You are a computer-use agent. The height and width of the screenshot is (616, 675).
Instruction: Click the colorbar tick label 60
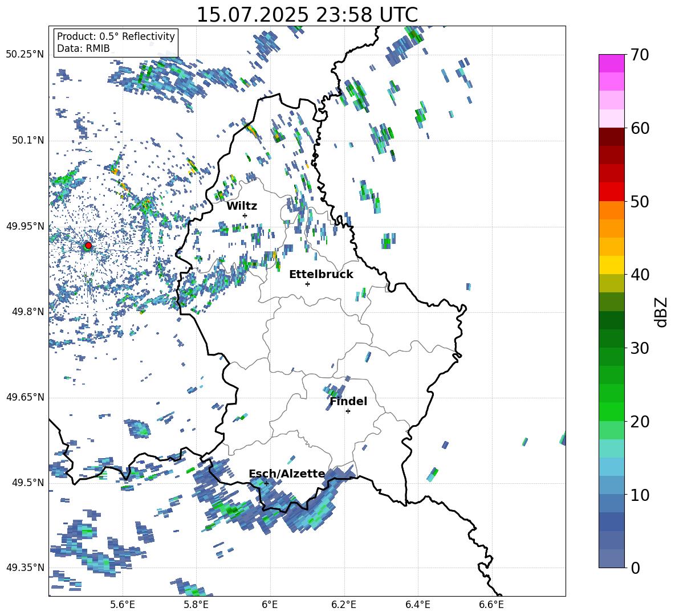pos(640,128)
